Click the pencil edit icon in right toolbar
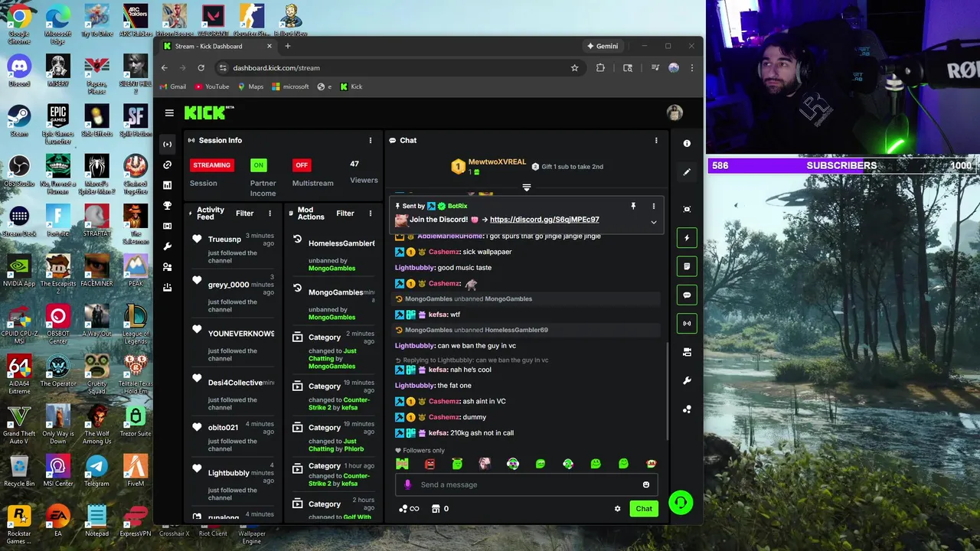This screenshot has height=551, width=980. pyautogui.click(x=687, y=172)
